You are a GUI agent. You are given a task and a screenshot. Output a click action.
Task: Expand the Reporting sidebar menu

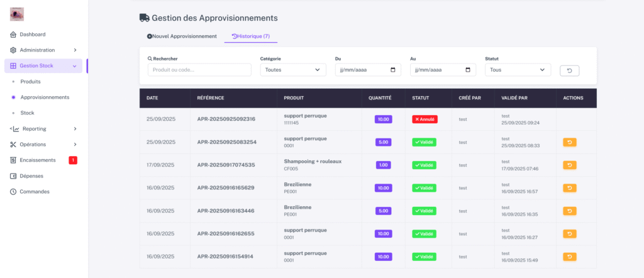pos(44,128)
